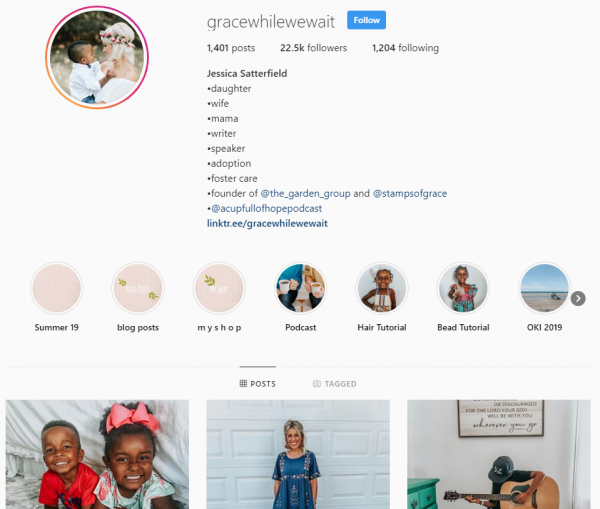Image resolution: width=600 pixels, height=509 pixels.
Task: Switch to the Tagged tab
Action: click(335, 383)
